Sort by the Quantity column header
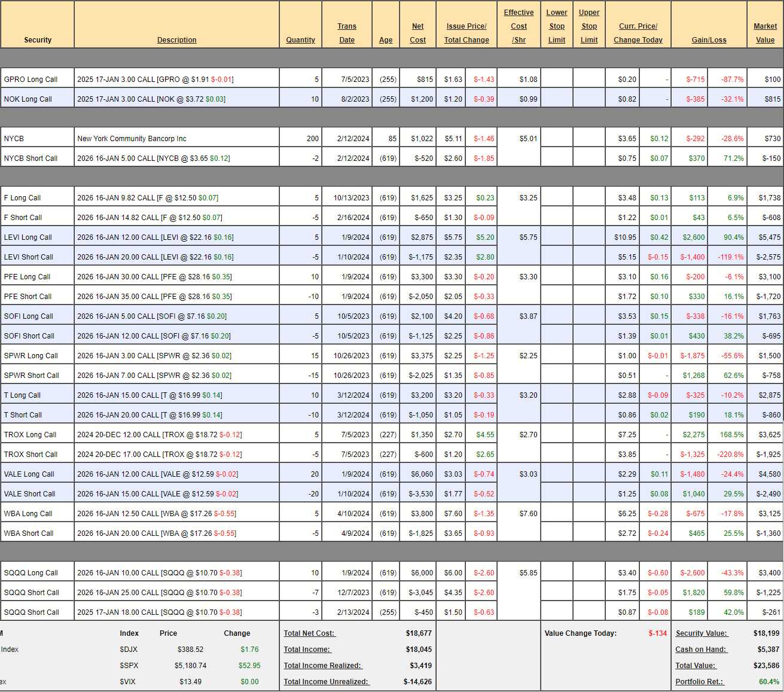The width and height of the screenshot is (784, 692). point(300,40)
